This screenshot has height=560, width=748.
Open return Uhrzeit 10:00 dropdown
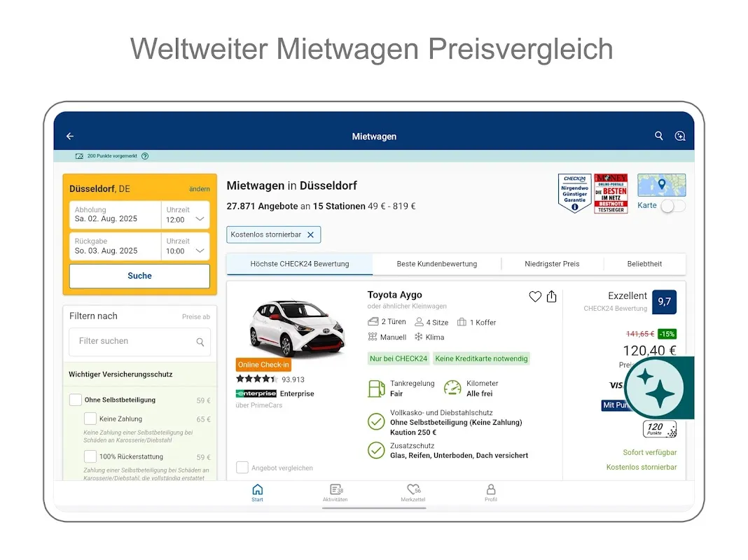click(186, 246)
